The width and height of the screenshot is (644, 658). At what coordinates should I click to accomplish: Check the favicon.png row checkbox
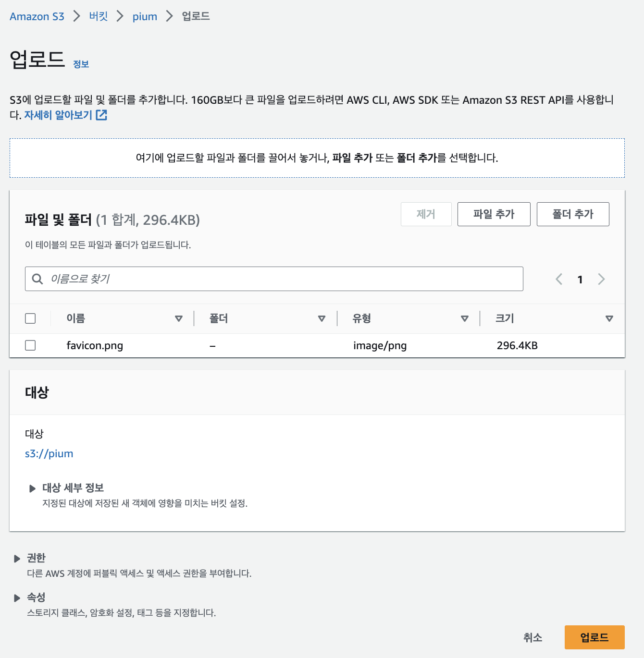click(x=30, y=345)
